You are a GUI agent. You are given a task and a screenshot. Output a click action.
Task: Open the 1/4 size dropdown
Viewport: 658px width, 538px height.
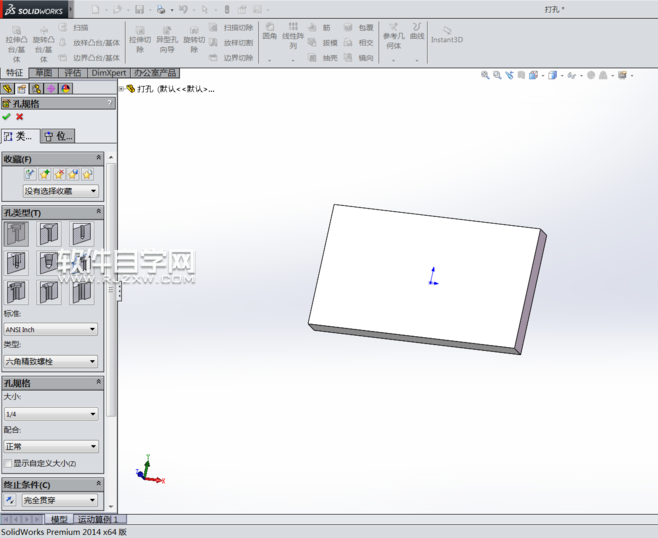[x=51, y=414]
